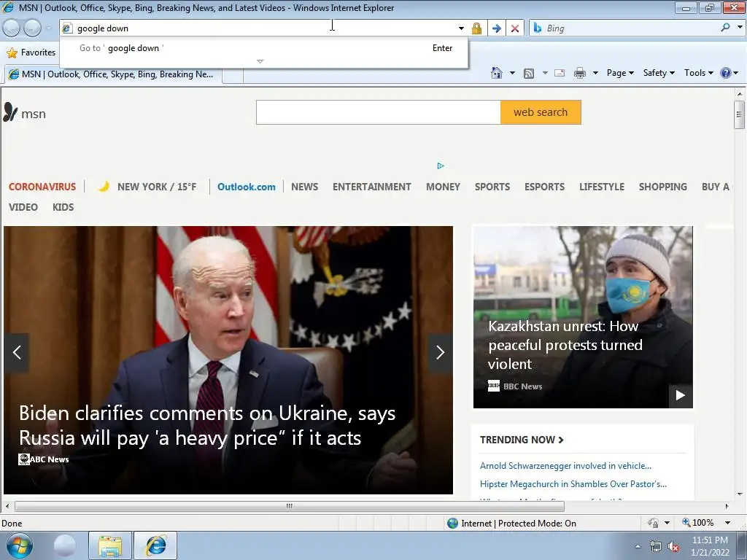Select the 'Go to google down' suggestion
This screenshot has width=747, height=560.
pyautogui.click(x=263, y=48)
